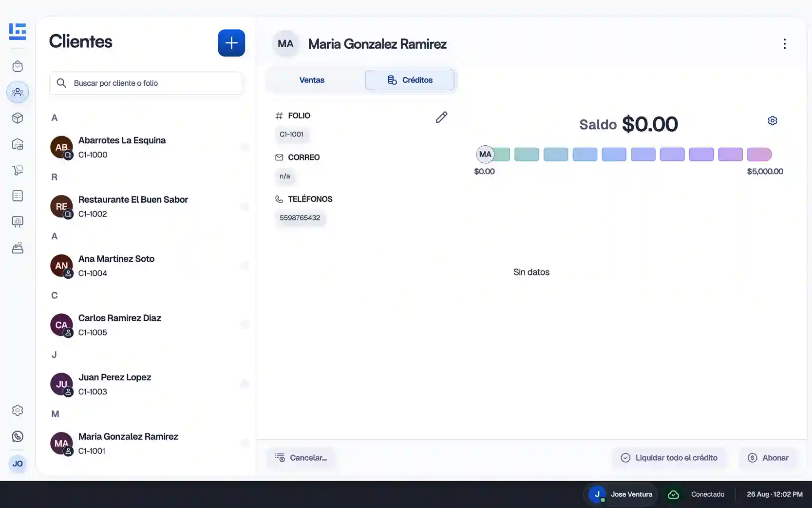The image size is (812, 508).
Task: Click the MA marker on the credit bar
Action: [x=485, y=155]
